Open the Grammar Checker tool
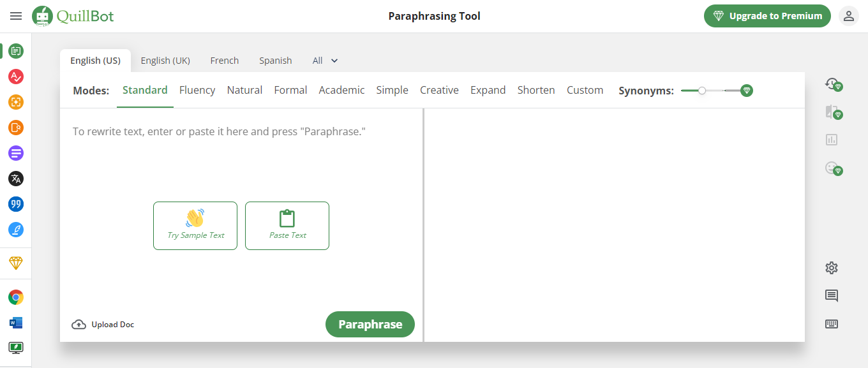 [x=15, y=76]
